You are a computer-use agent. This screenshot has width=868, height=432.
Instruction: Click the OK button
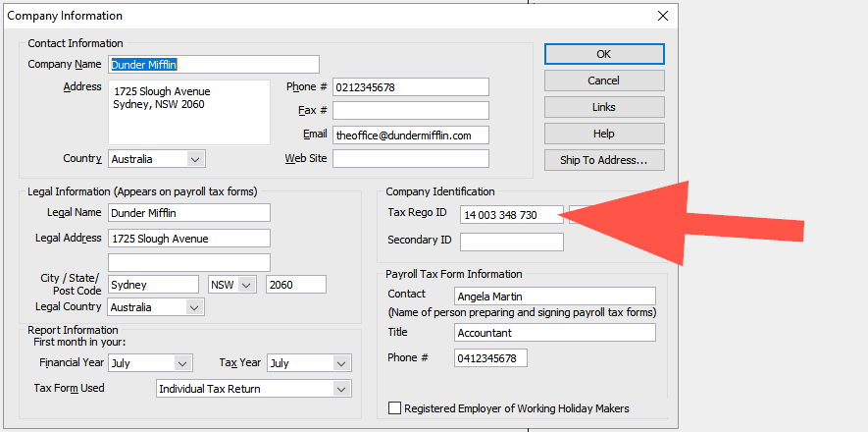click(x=604, y=54)
